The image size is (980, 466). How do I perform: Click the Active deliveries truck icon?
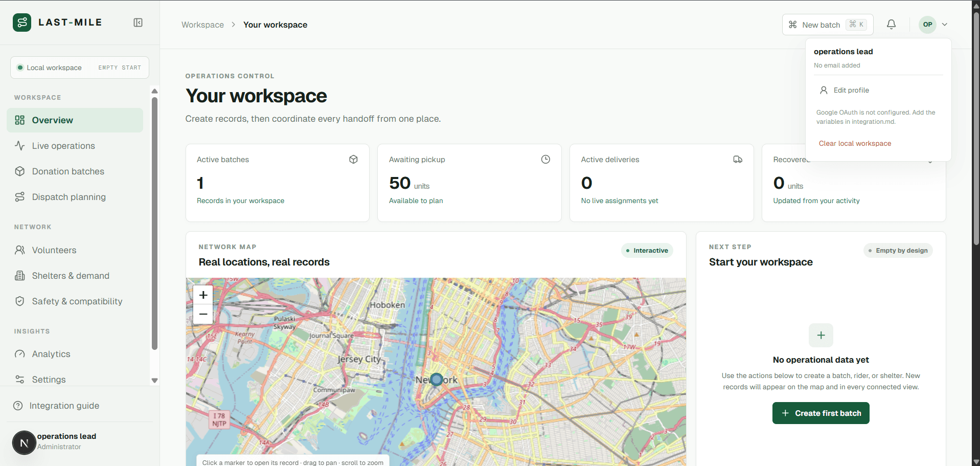(738, 160)
